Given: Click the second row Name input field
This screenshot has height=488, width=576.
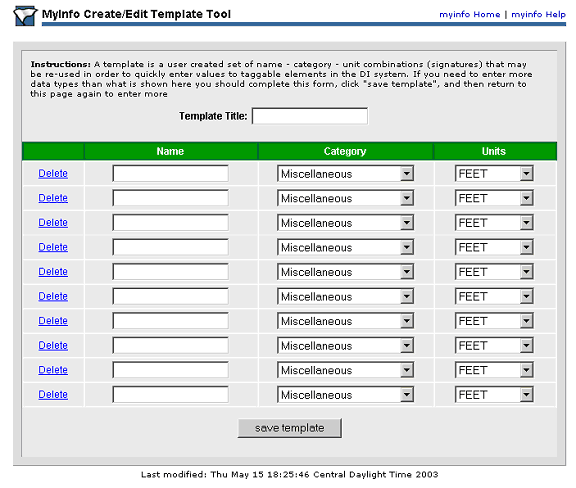Looking at the screenshot, I should coord(170,198).
